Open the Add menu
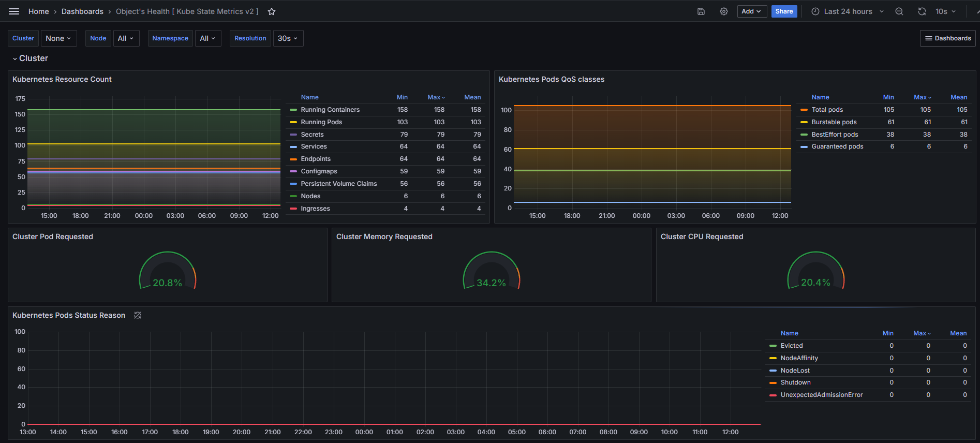980x443 pixels. tap(752, 11)
